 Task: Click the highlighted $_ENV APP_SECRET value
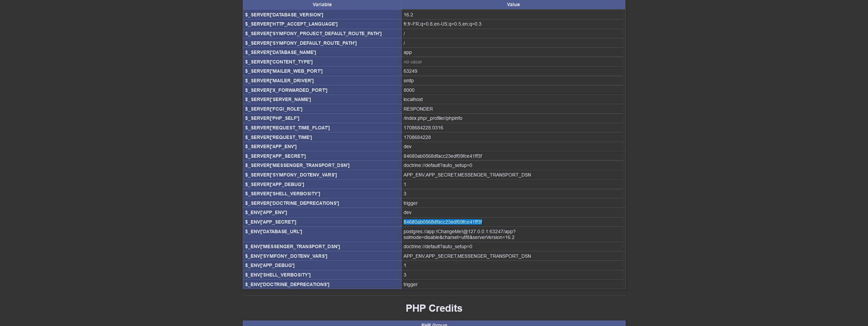(443, 222)
